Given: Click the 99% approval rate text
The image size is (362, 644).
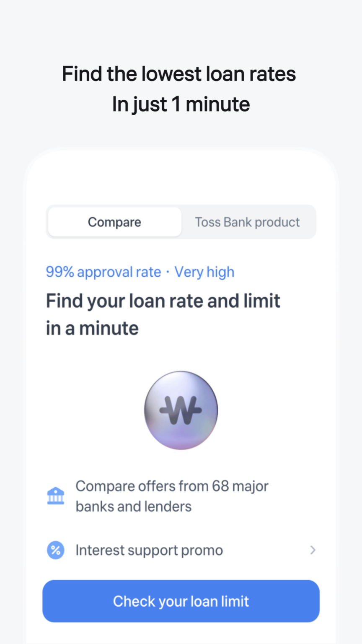Looking at the screenshot, I should click(103, 272).
